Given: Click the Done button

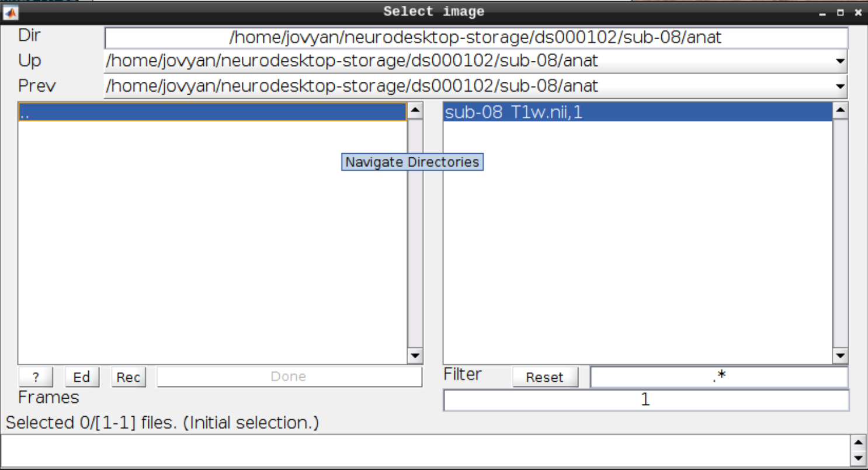Looking at the screenshot, I should pyautogui.click(x=289, y=377).
